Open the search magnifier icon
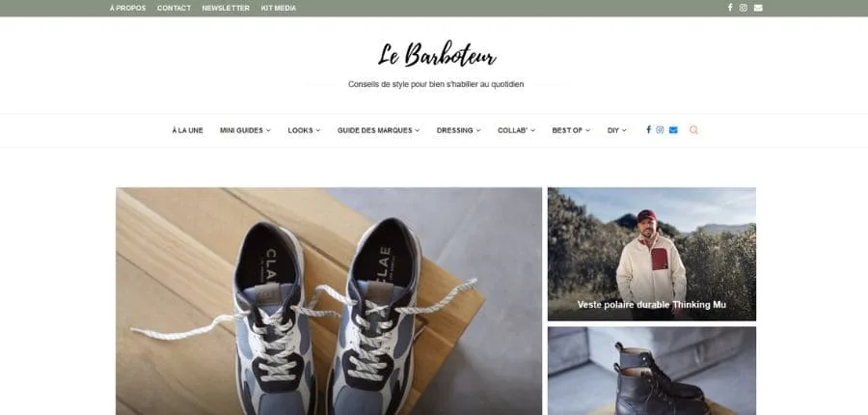 693,129
